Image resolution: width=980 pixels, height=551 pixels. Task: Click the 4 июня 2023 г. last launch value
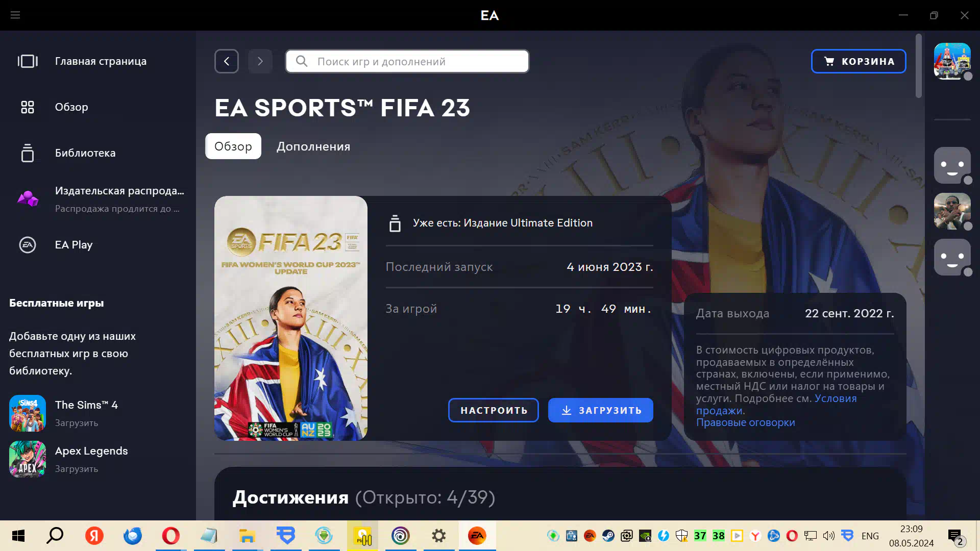pyautogui.click(x=610, y=267)
